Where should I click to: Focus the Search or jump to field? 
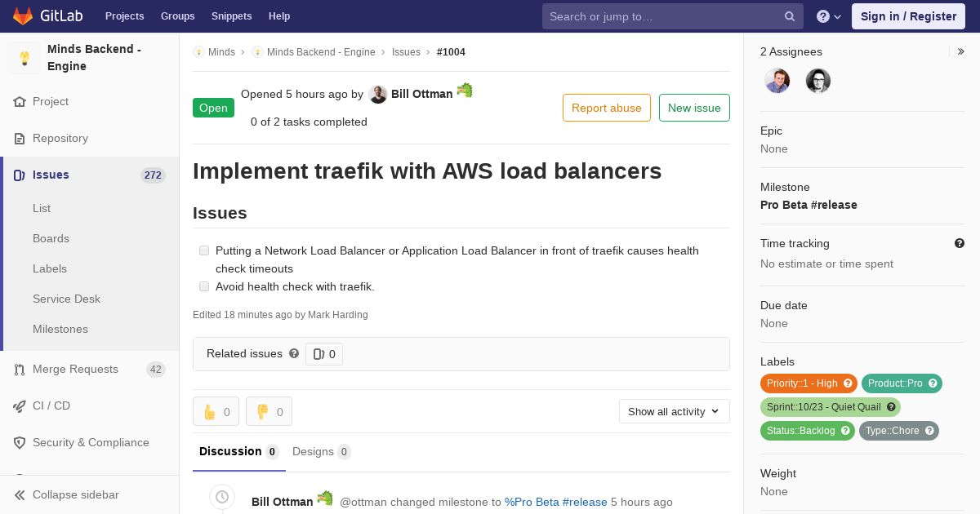pyautogui.click(x=673, y=16)
